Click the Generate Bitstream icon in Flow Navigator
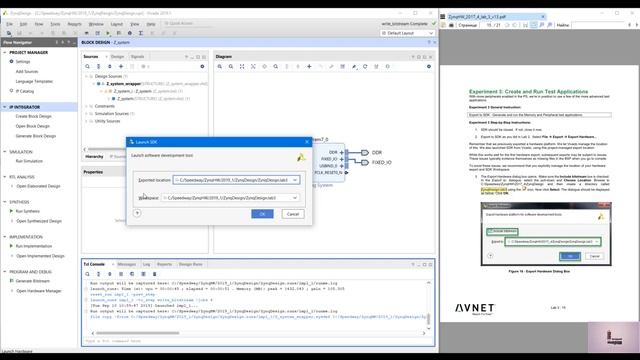The image size is (640, 360). pos(11,281)
